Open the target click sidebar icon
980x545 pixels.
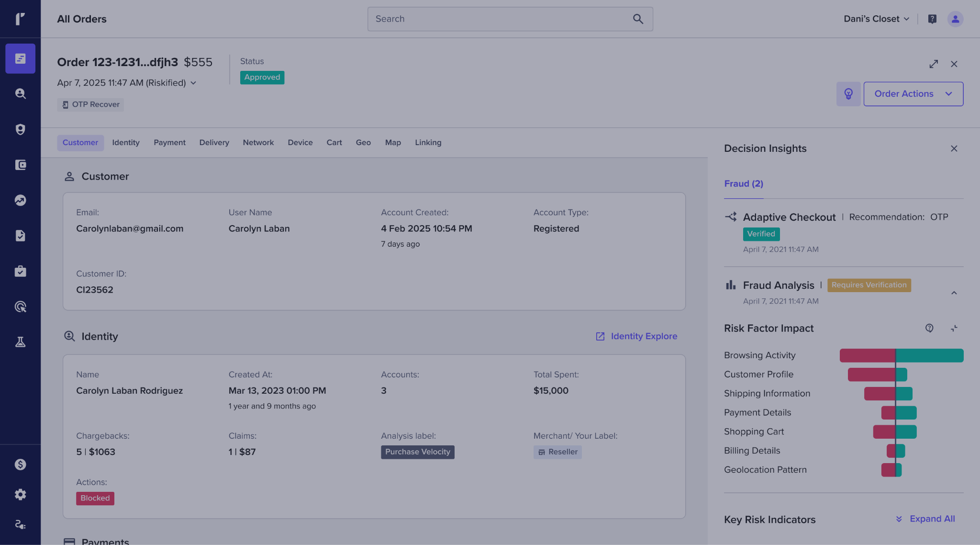click(20, 307)
